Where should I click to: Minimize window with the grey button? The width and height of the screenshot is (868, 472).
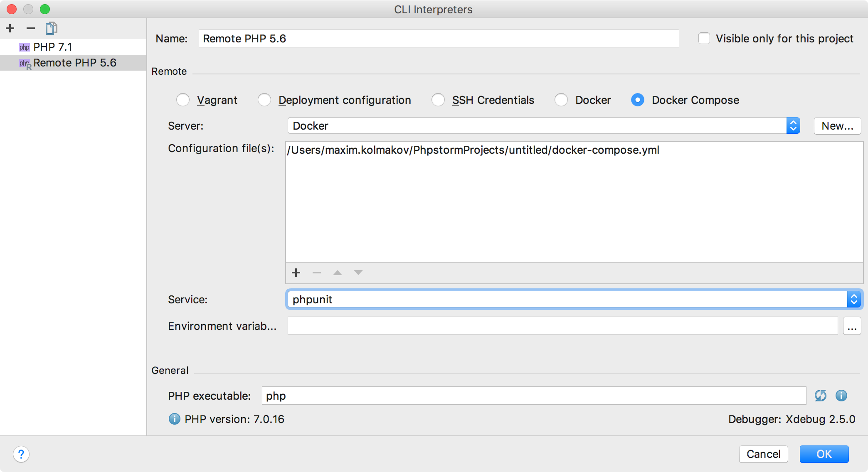28,9
